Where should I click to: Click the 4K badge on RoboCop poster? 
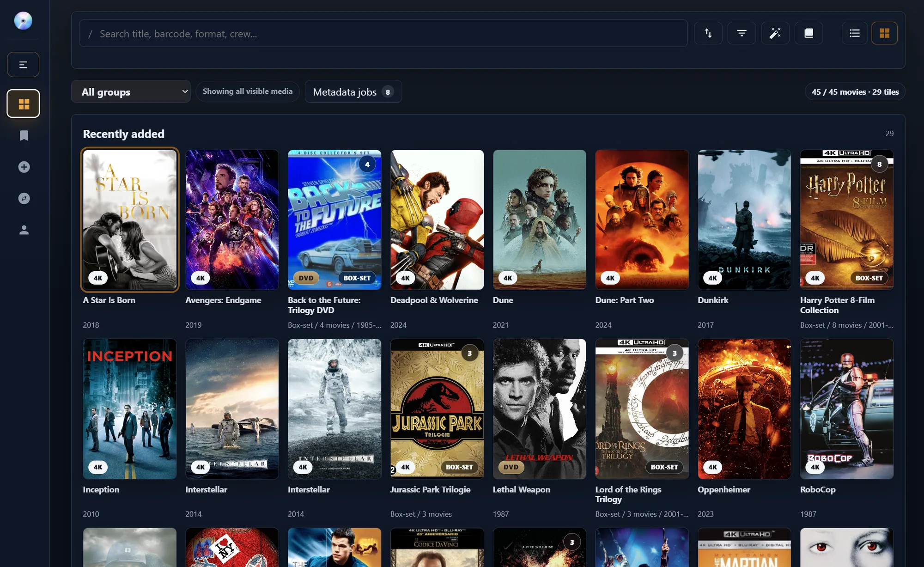pos(815,467)
